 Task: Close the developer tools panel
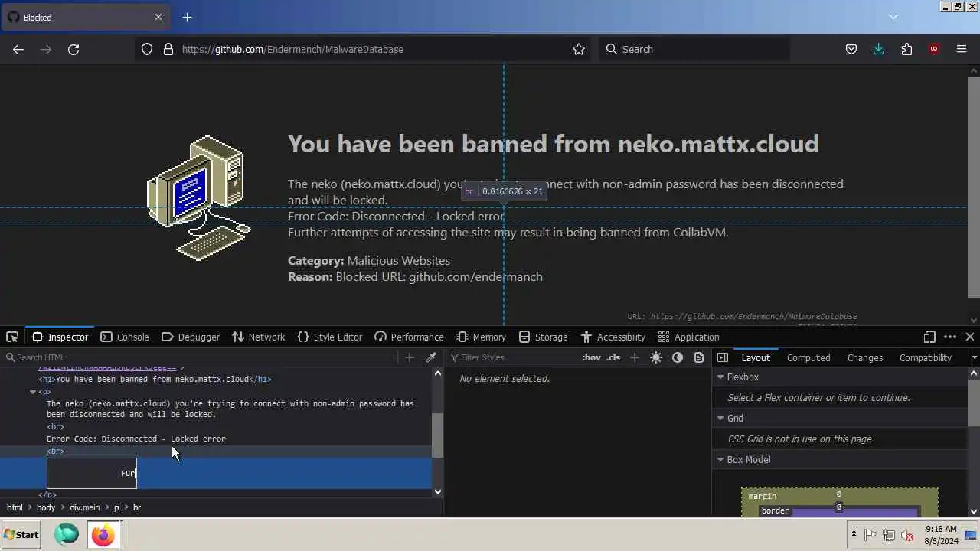pyautogui.click(x=970, y=337)
